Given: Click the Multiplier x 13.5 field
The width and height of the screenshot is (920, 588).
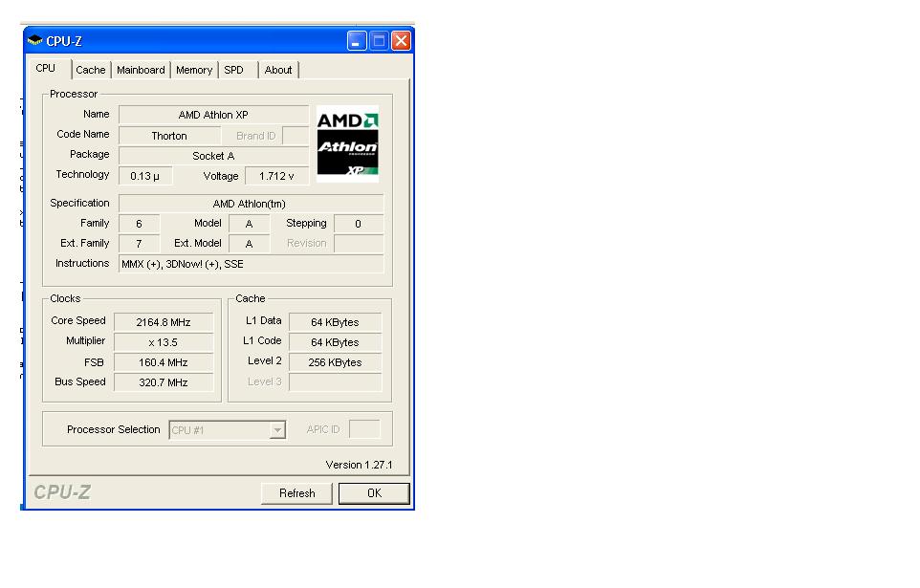Looking at the screenshot, I should pyautogui.click(x=164, y=342).
